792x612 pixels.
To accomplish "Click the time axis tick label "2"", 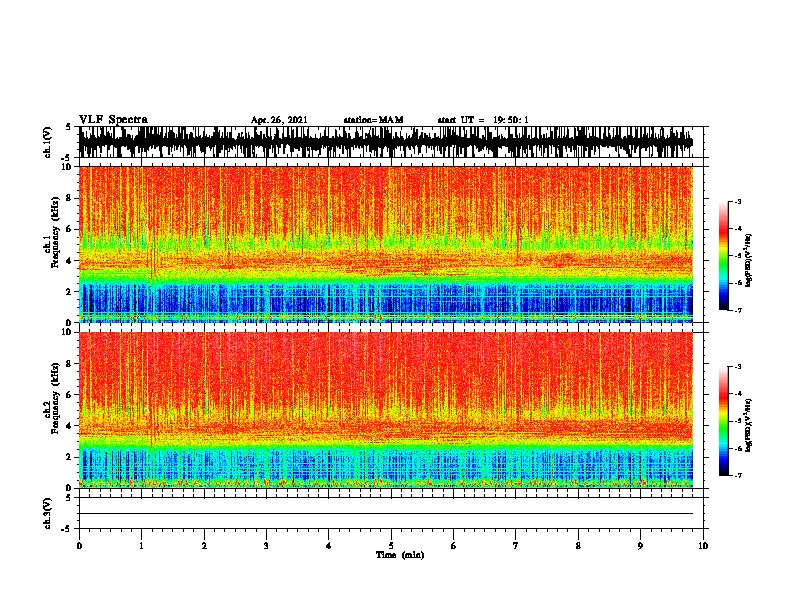I will (x=204, y=546).
